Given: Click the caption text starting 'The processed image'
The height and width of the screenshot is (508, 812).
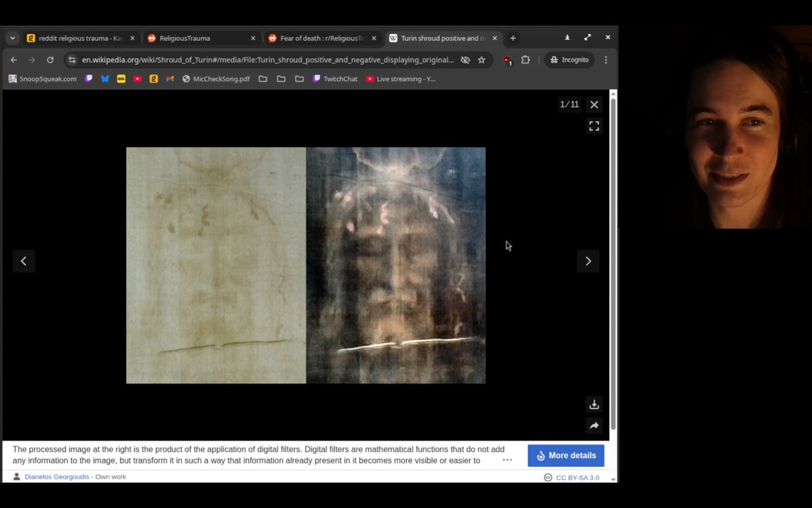Looking at the screenshot, I should (258, 454).
